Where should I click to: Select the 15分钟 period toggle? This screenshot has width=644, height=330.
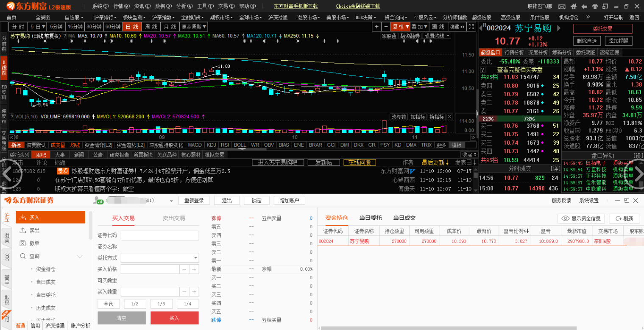coord(75,27)
